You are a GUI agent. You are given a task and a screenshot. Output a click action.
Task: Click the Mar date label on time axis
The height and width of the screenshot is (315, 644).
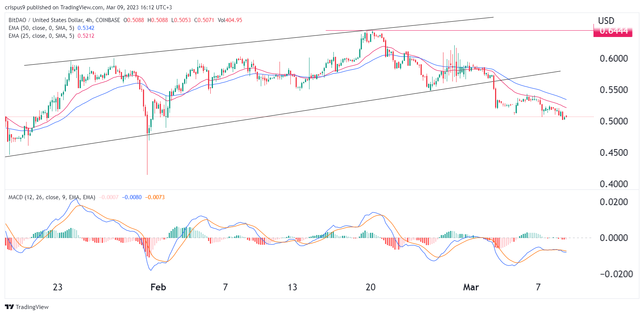pos(471,287)
